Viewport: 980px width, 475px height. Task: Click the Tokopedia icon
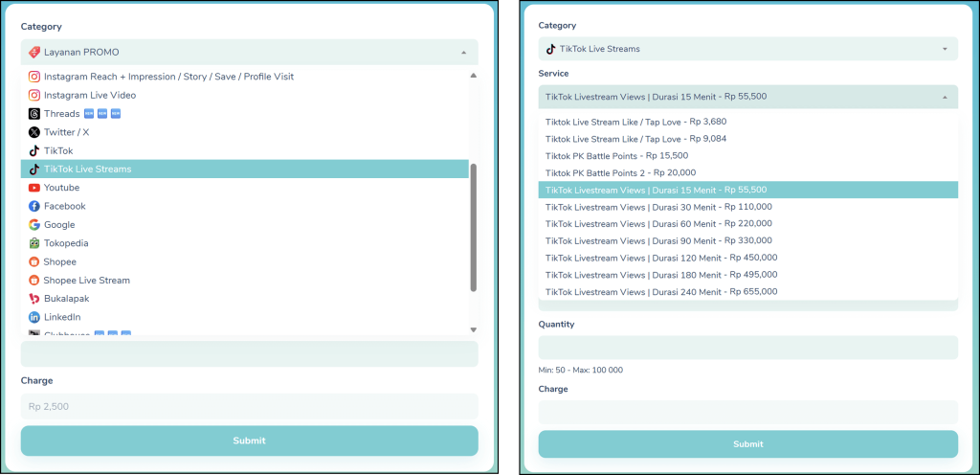coord(34,243)
